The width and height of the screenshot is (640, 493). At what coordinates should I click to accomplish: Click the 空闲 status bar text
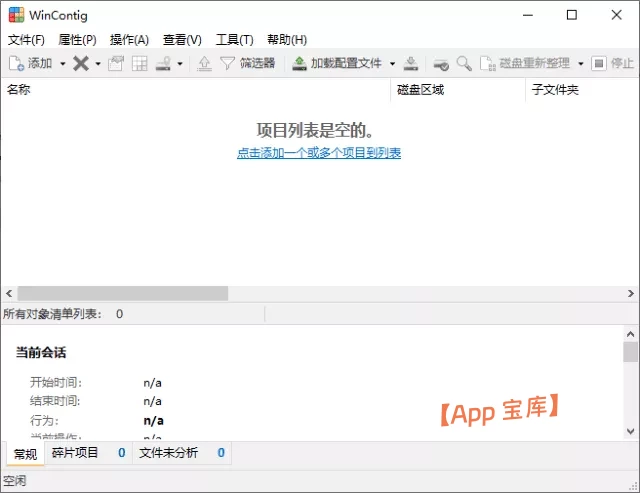coord(15,481)
